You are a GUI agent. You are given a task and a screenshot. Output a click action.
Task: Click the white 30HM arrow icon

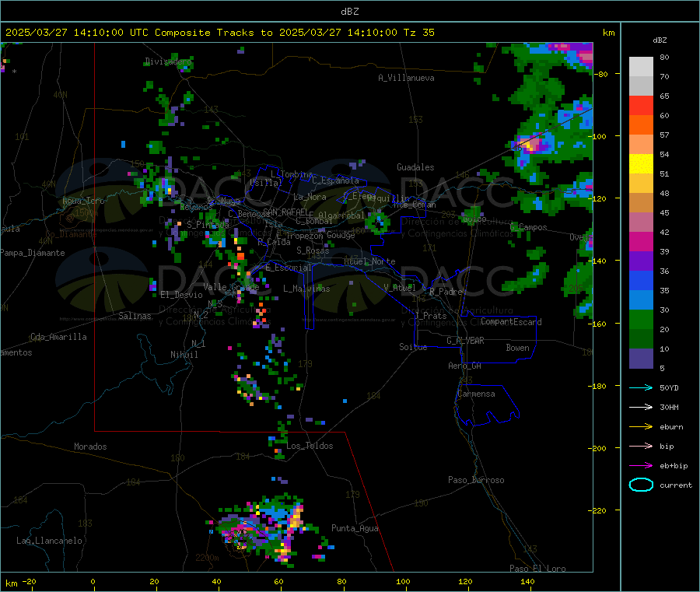641,407
